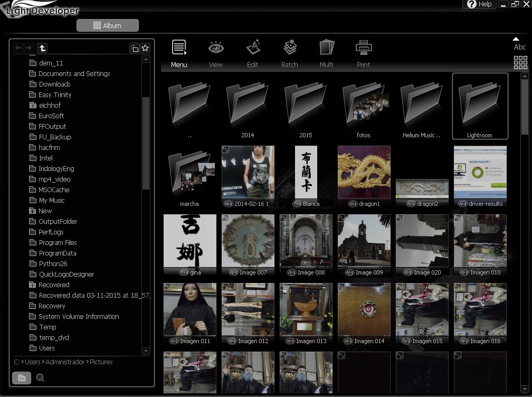The height and width of the screenshot is (397, 532).
Task: Toggle thumbnail grid view layout
Action: [x=520, y=62]
